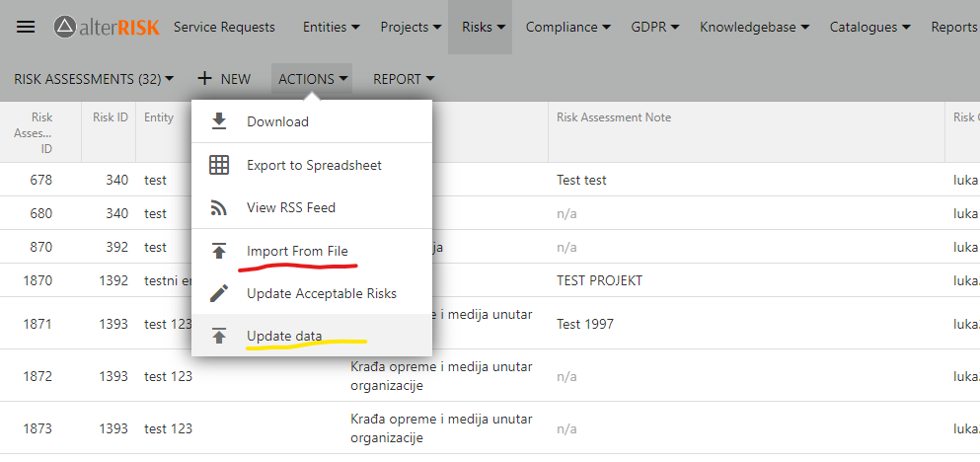980x462 pixels.
Task: Click the Update Acceptable Risks pencil icon
Action: click(x=219, y=293)
